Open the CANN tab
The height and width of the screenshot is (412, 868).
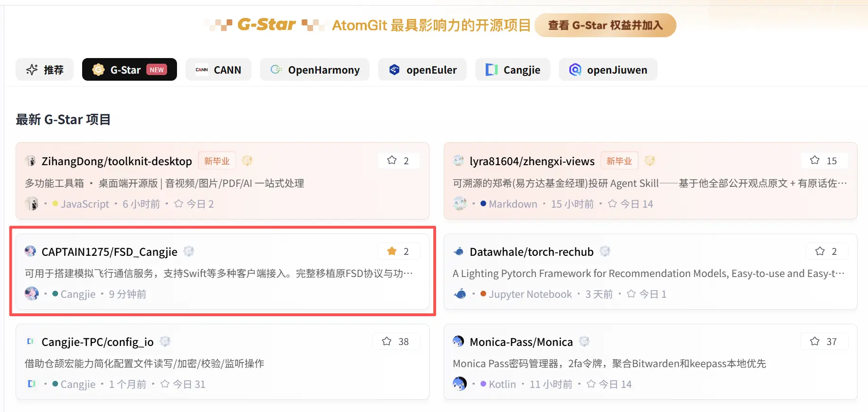[x=218, y=70]
